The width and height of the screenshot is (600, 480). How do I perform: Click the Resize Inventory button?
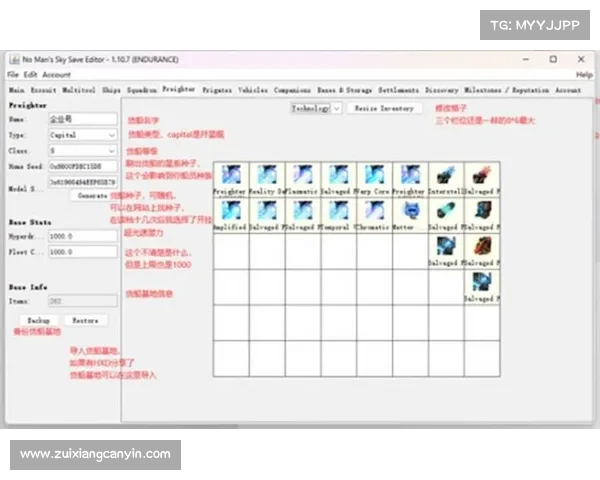[385, 108]
